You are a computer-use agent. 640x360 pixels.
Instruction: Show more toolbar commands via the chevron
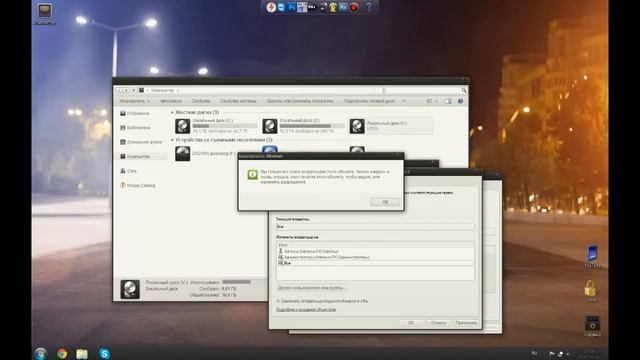click(x=404, y=101)
